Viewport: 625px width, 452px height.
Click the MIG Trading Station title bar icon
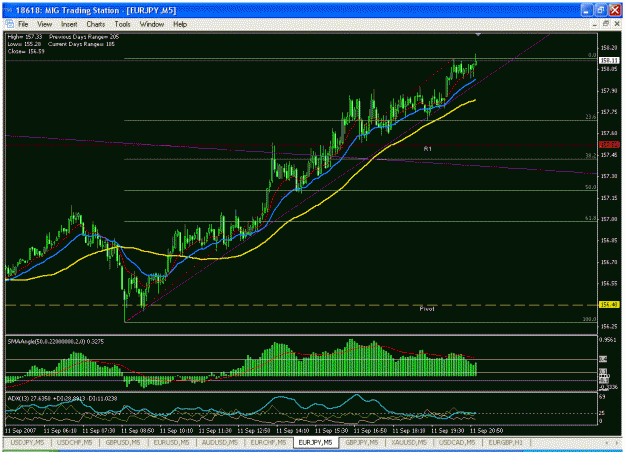pyautogui.click(x=8, y=10)
